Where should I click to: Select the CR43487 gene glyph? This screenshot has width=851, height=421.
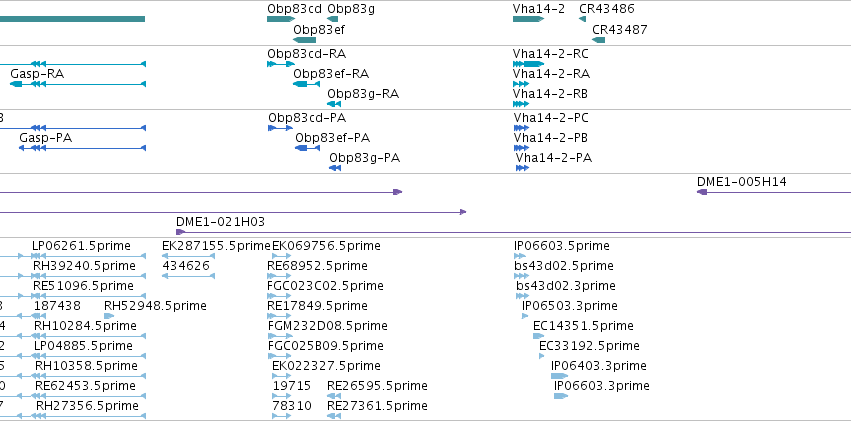click(599, 40)
